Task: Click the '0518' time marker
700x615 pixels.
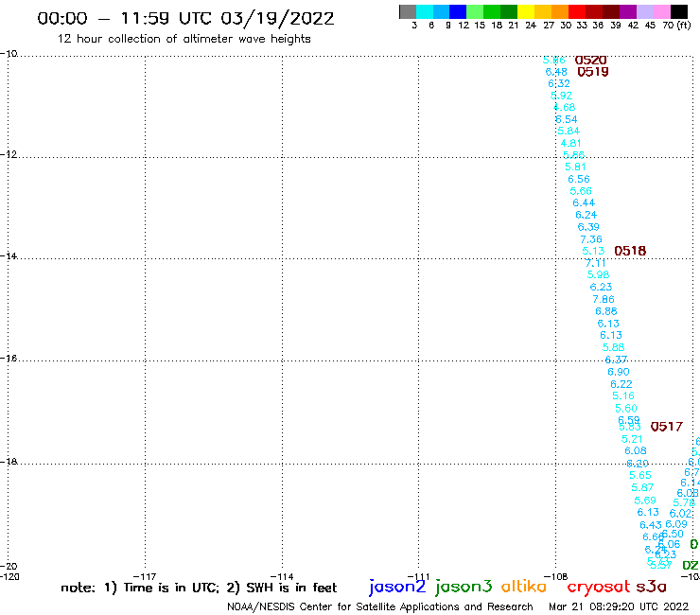Action: [630, 251]
